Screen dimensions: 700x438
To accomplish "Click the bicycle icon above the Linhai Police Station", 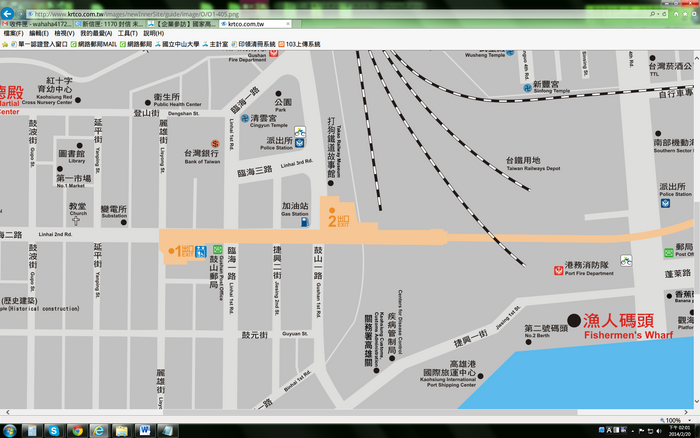I will point(300,132).
